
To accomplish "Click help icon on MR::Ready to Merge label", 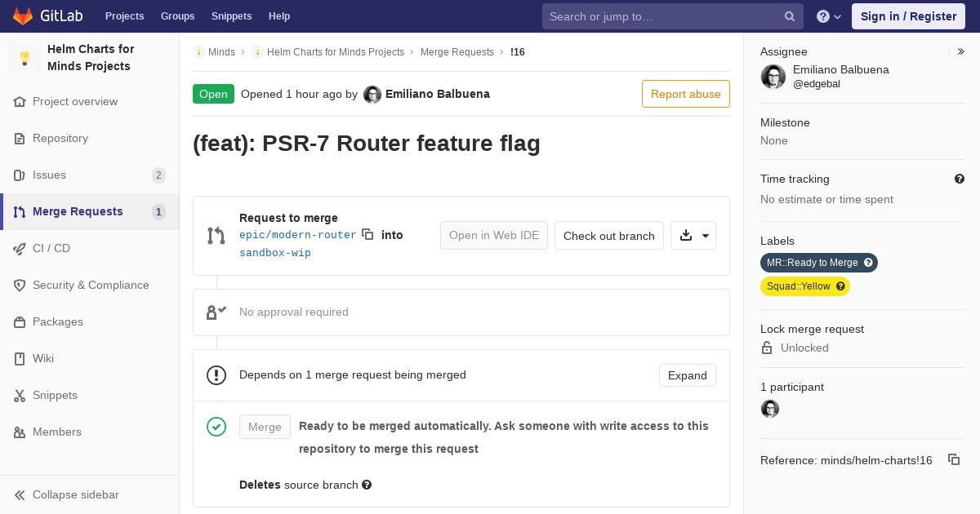I will [x=869, y=263].
